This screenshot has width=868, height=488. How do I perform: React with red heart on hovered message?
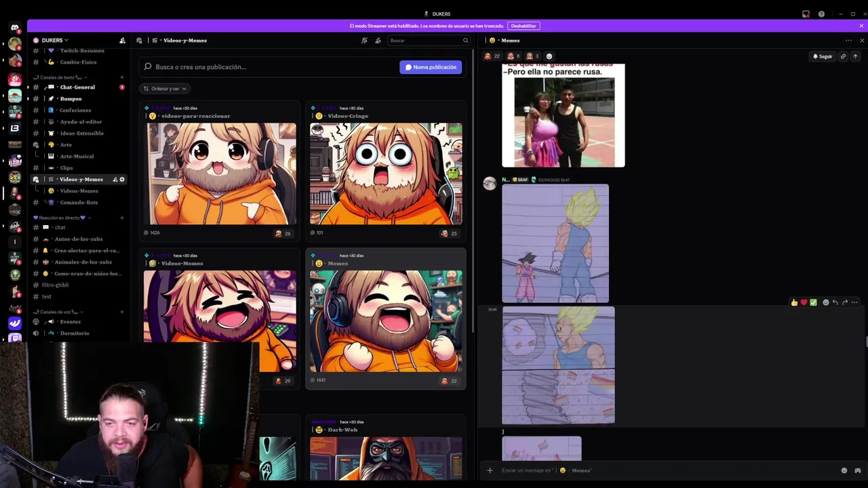804,302
